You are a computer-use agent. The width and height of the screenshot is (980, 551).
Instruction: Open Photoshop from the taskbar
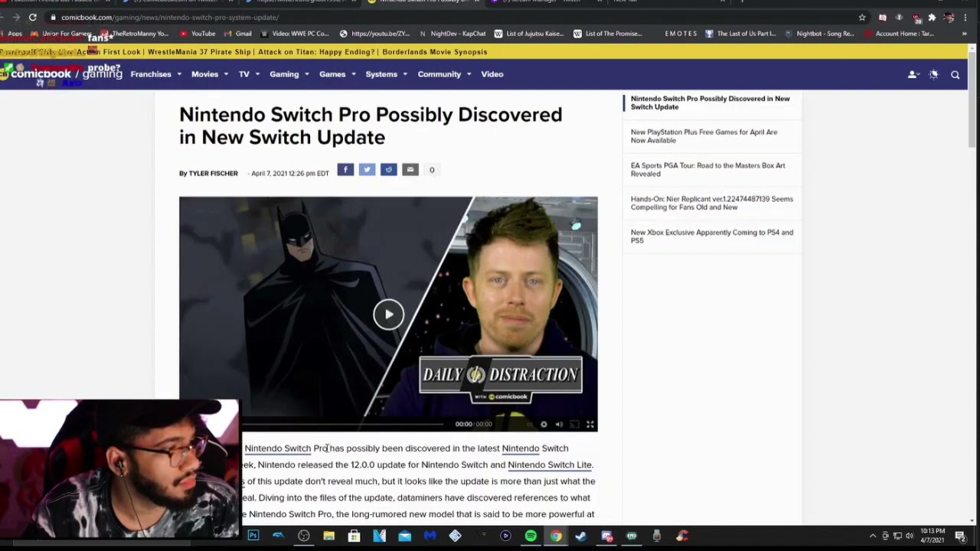(253, 536)
